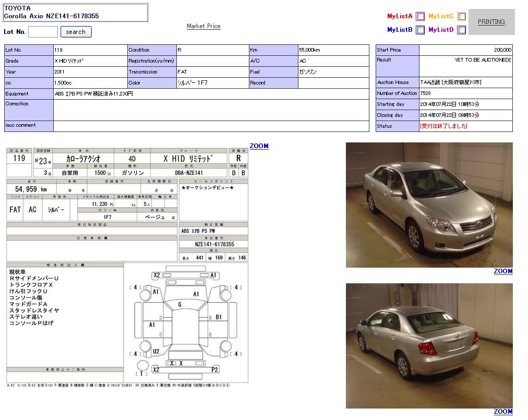Select the front view car photo
This screenshot has width=528, height=420.
429,205
